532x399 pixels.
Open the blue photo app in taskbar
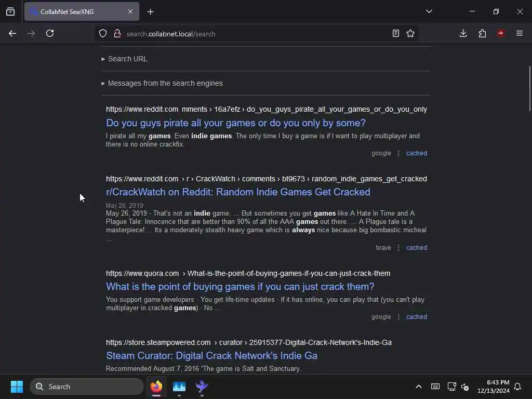tap(179, 387)
